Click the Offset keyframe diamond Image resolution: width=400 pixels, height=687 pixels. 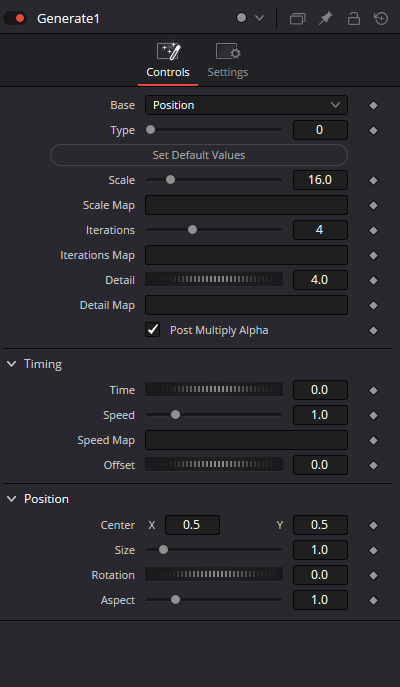(x=373, y=465)
